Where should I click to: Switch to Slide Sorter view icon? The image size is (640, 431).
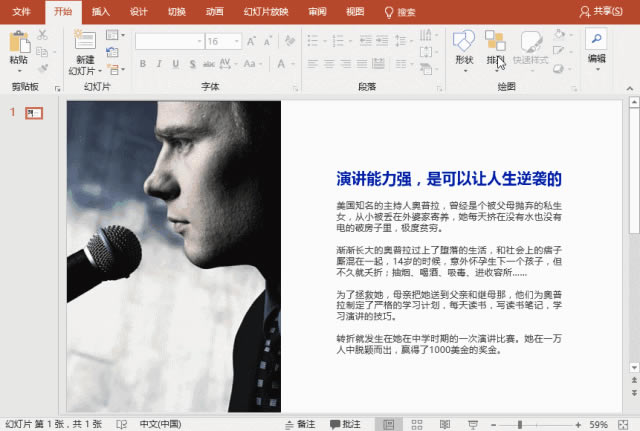[x=417, y=425]
